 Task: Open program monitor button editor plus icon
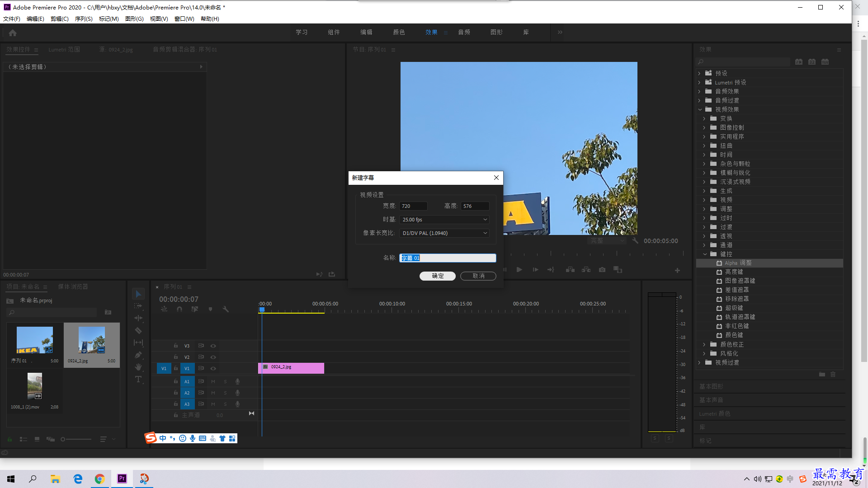677,270
